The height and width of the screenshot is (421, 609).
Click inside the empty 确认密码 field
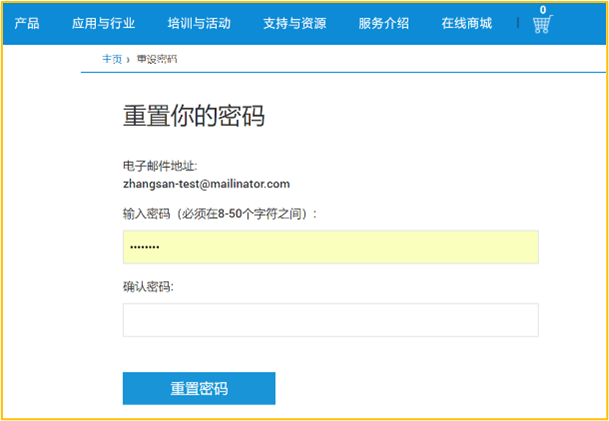[330, 320]
